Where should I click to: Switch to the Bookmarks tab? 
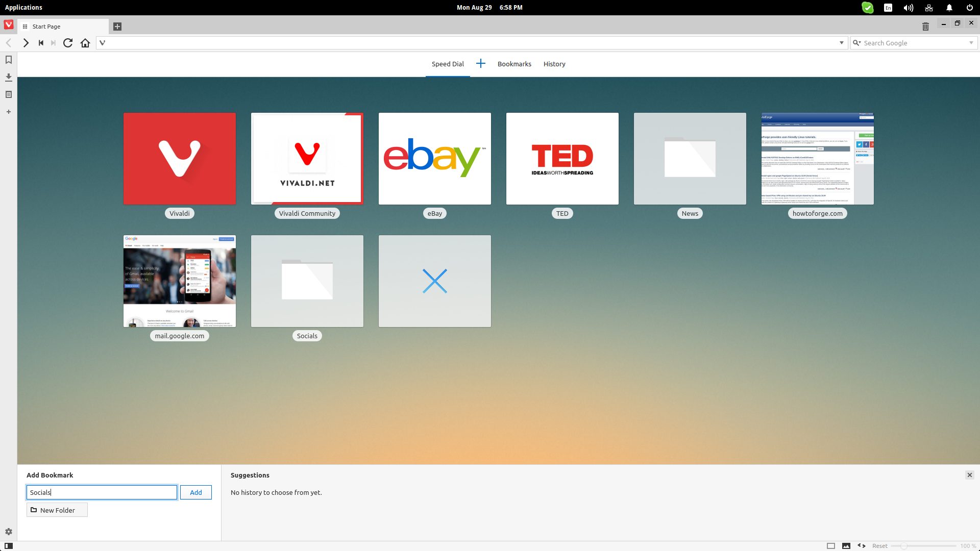(x=514, y=64)
